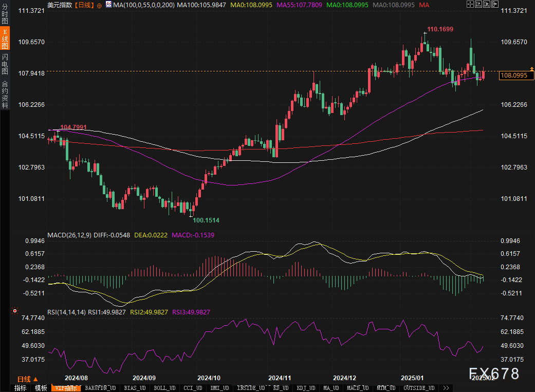
Task: Toggle the RSI_UD indicator display
Action: 280,388
